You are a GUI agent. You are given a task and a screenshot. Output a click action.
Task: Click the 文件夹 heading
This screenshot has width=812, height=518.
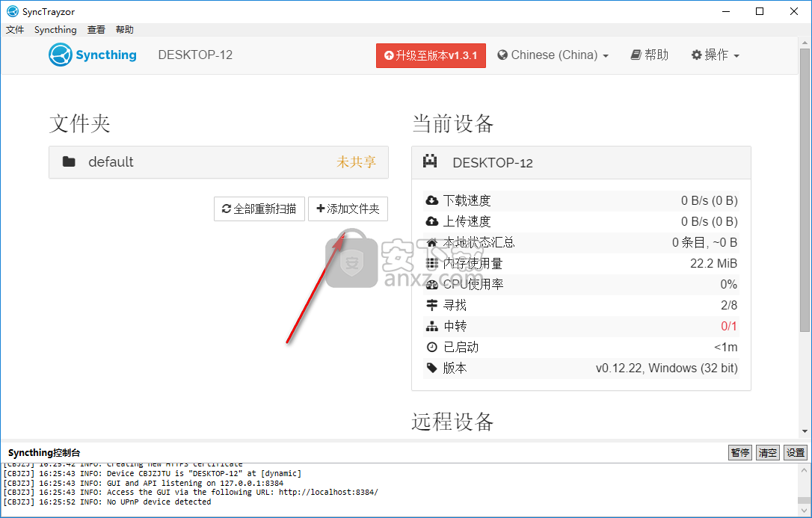80,123
